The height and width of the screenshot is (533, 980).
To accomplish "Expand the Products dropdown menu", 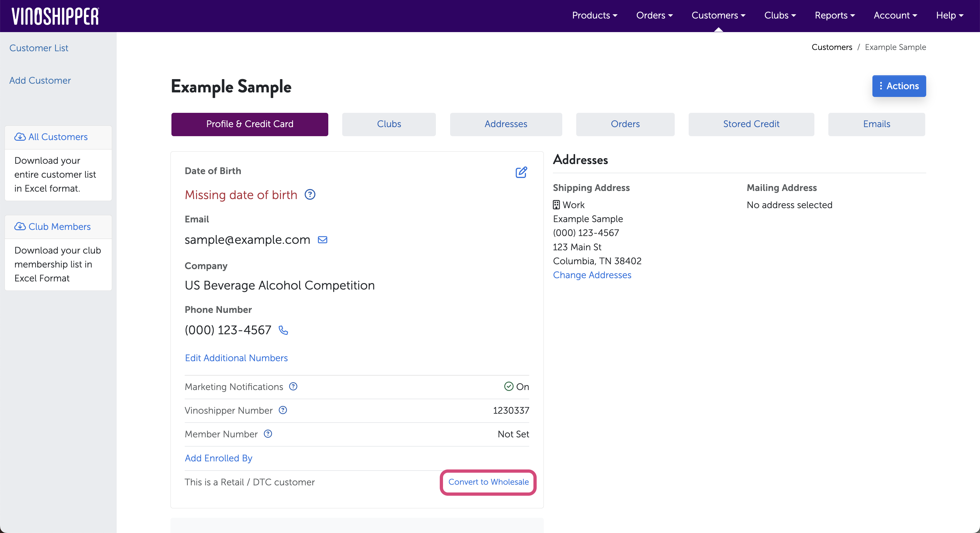I will pos(595,15).
